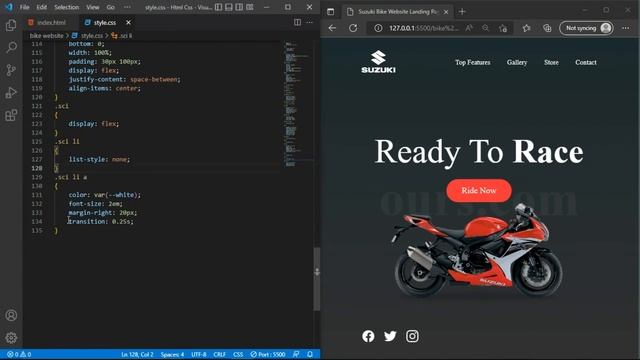The width and height of the screenshot is (640, 360).
Task: Close the Suzuki Bike Website browser tab
Action: pos(446,12)
